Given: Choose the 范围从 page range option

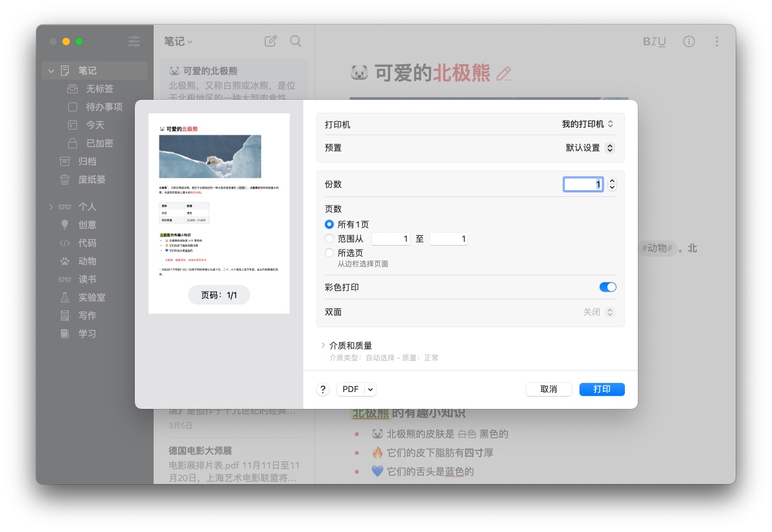Looking at the screenshot, I should 329,239.
